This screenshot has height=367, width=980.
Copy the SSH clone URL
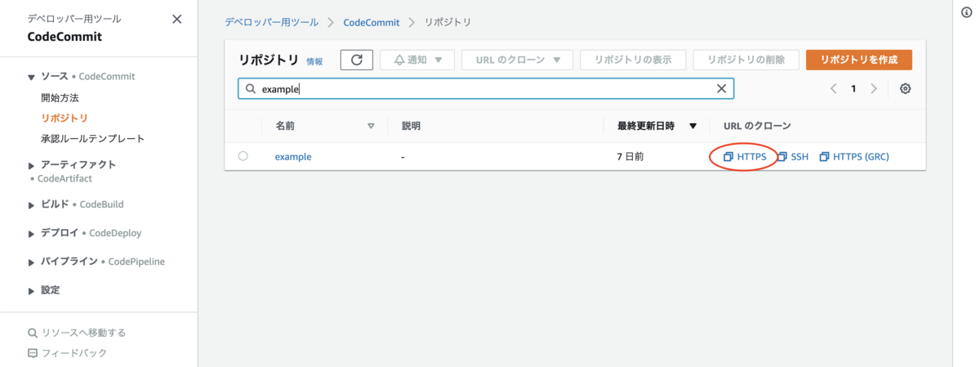(793, 156)
